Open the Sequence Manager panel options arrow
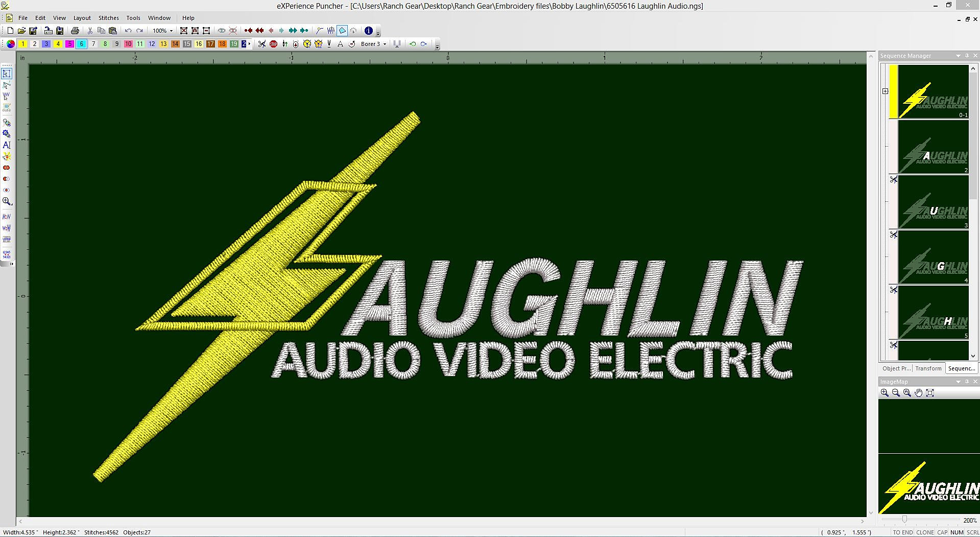This screenshot has width=980, height=537. tap(959, 56)
